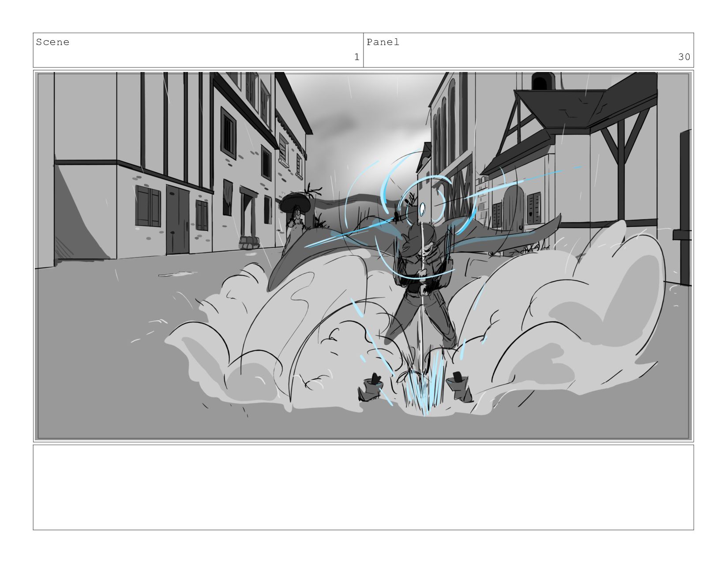Click the "Panel" header label
This screenshot has height=563, width=728.
pyautogui.click(x=383, y=42)
